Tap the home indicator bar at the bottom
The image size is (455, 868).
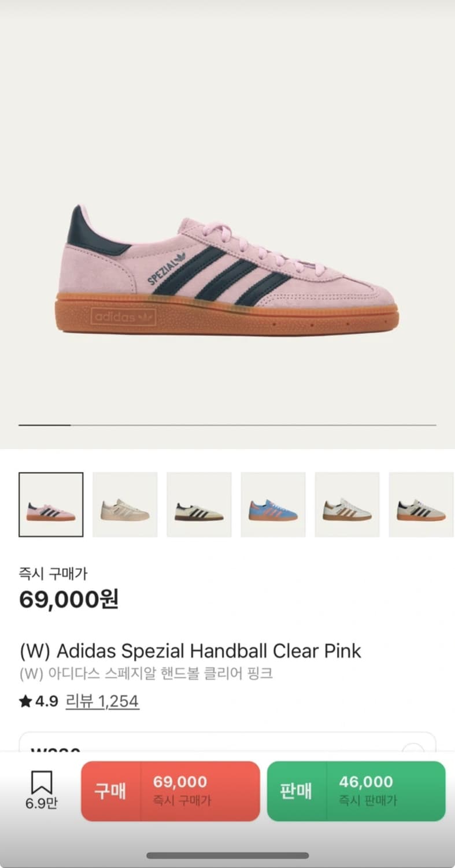coord(227,855)
